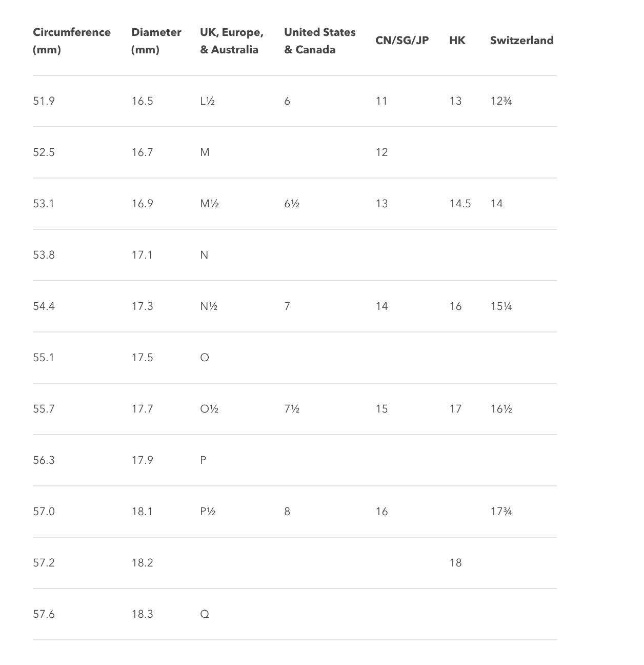Screen dimensions: 644x665
Task: Select the Diameter (mm) column header
Action: click(x=156, y=41)
